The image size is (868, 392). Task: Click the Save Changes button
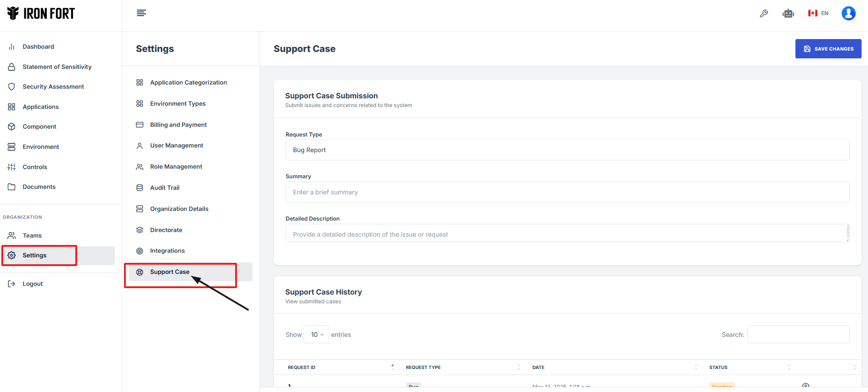click(828, 49)
